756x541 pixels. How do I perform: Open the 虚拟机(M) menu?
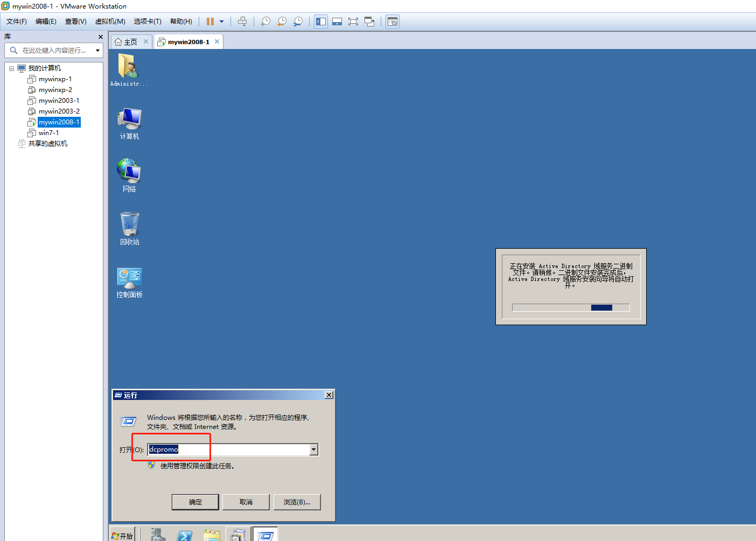click(x=110, y=22)
